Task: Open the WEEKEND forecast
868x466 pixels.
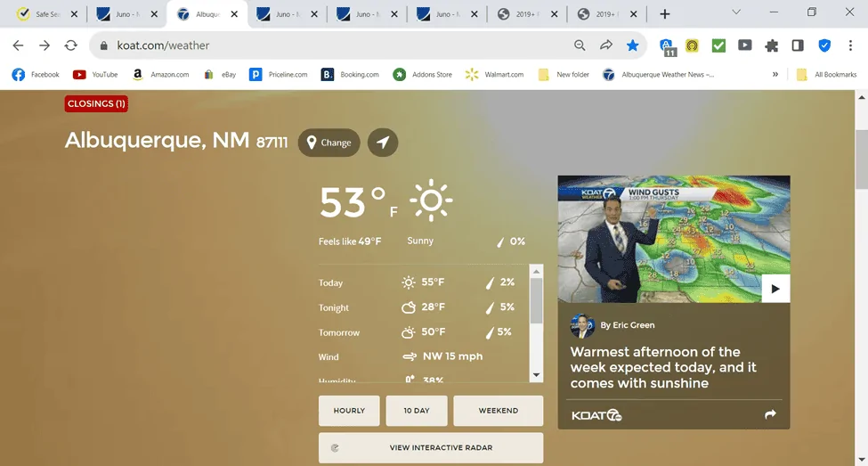Action: point(499,411)
